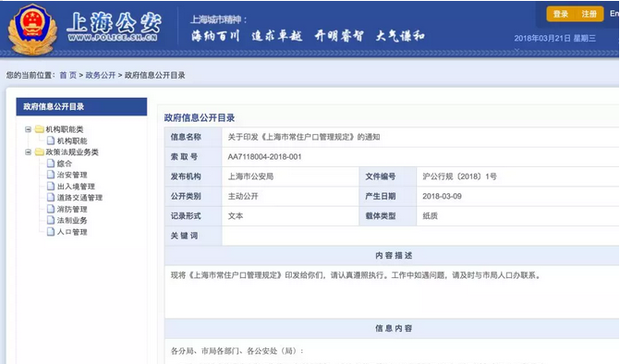
Task: Click the 内容描述 section header
Action: point(394,256)
